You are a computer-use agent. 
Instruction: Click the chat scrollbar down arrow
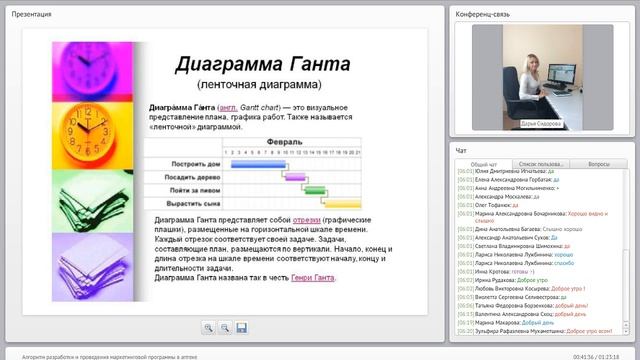tap(626, 331)
